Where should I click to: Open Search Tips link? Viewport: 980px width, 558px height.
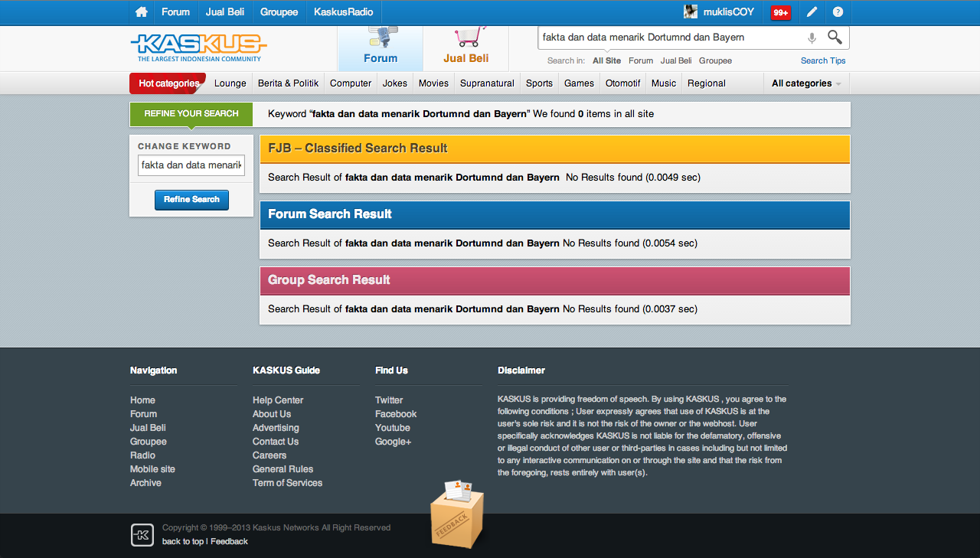click(823, 60)
